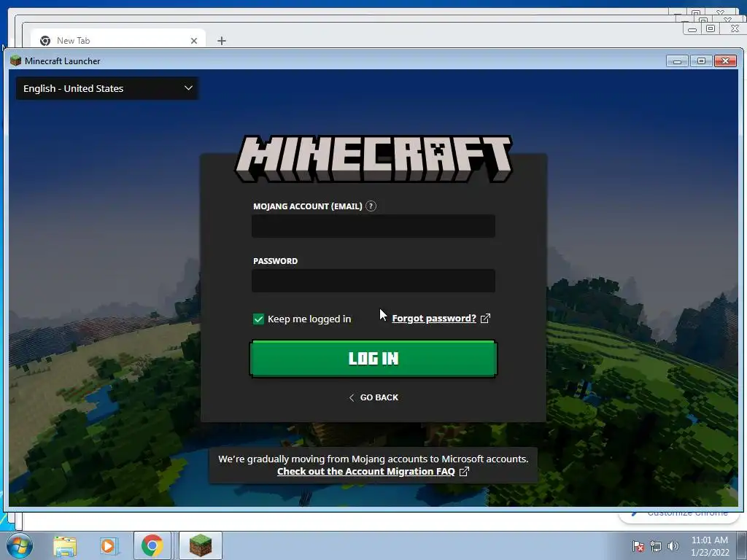The height and width of the screenshot is (560, 747).
Task: Maximize the Minecraft Launcher window
Action: (x=701, y=61)
